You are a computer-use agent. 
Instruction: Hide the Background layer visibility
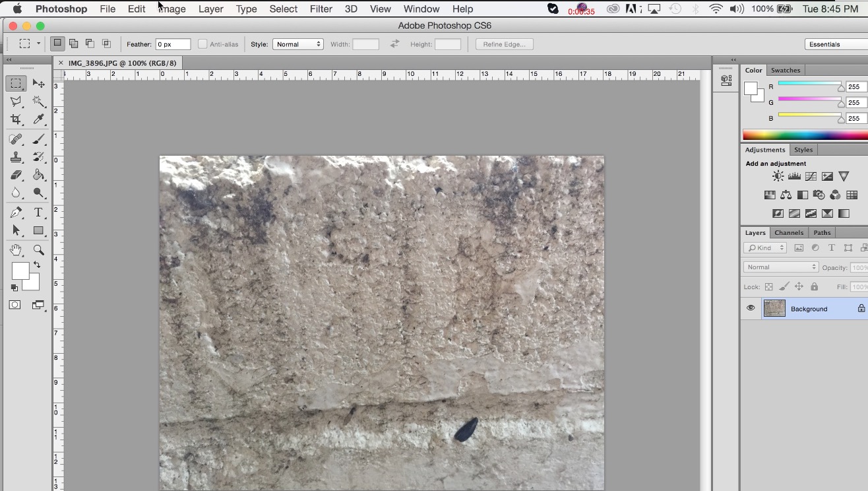[751, 308]
